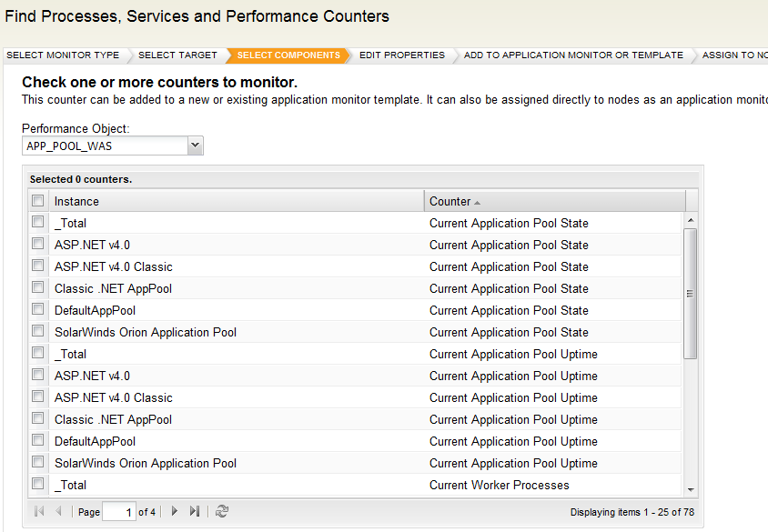Go to the Select Monitor Type step
This screenshot has width=768, height=532.
point(63,55)
